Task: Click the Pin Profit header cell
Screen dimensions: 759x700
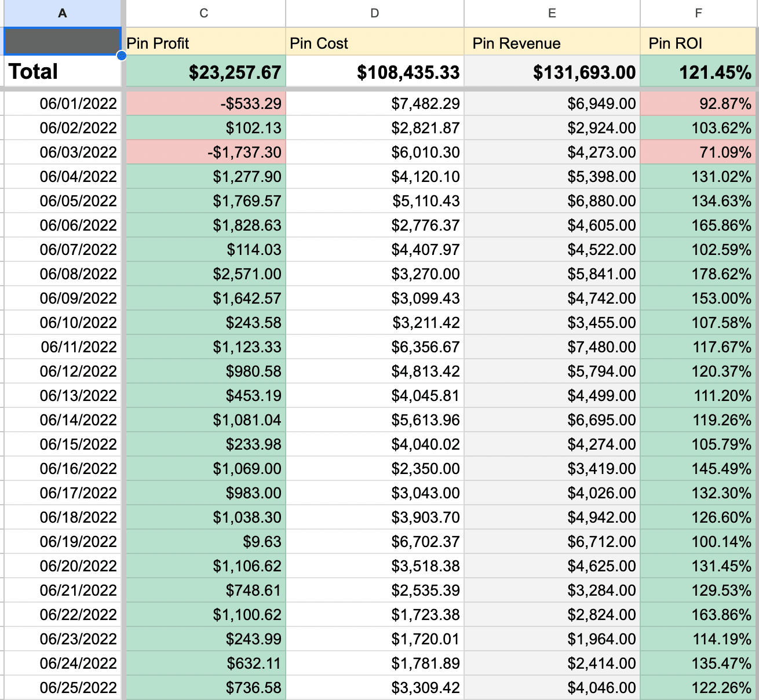Action: point(205,43)
